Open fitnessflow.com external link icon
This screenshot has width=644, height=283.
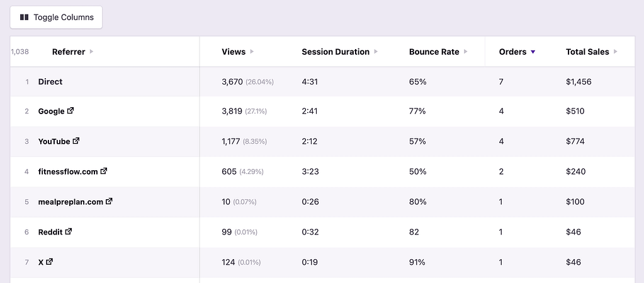(104, 171)
